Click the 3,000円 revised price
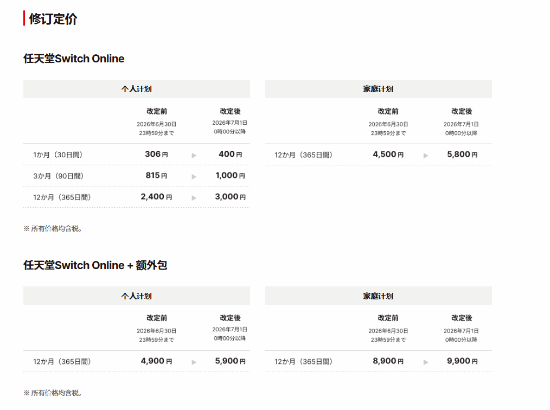Viewport: 550px width, 410px height. tap(230, 196)
